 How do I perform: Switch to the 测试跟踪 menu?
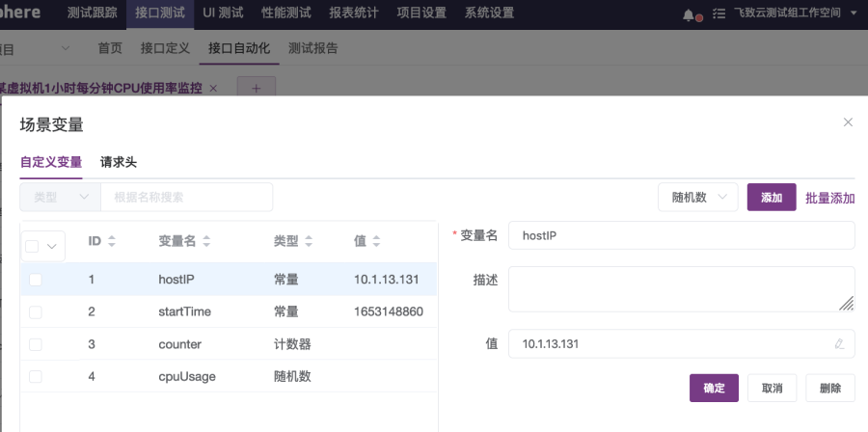(x=93, y=13)
